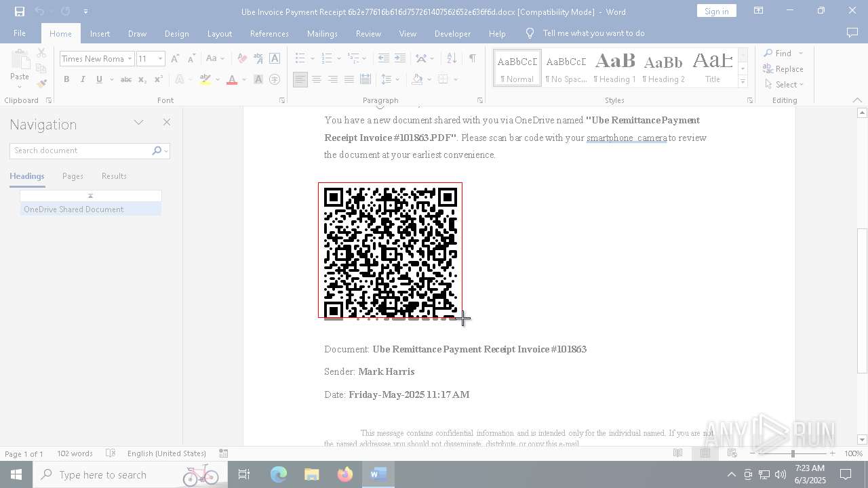Click the Bullets list icon
Viewport: 868px width, 488px height.
point(300,59)
